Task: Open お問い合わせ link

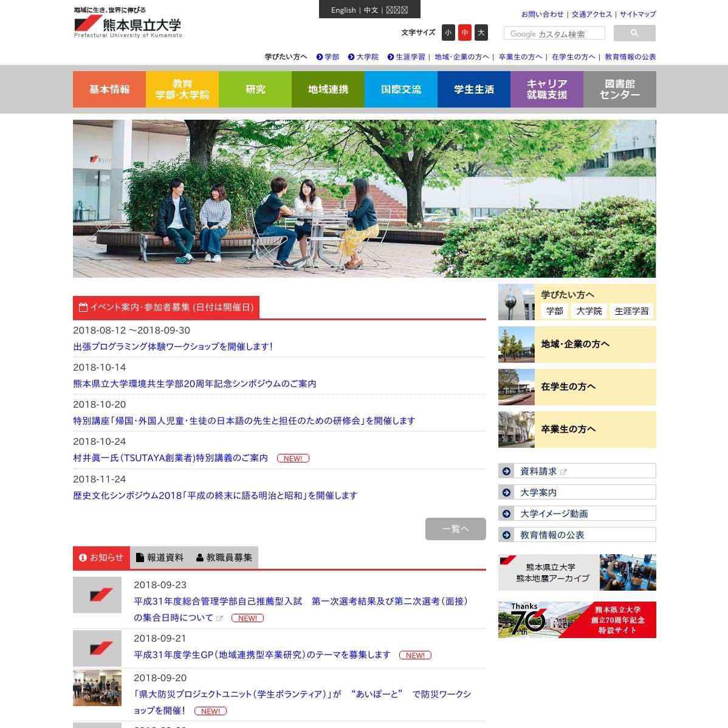Action: tap(542, 15)
